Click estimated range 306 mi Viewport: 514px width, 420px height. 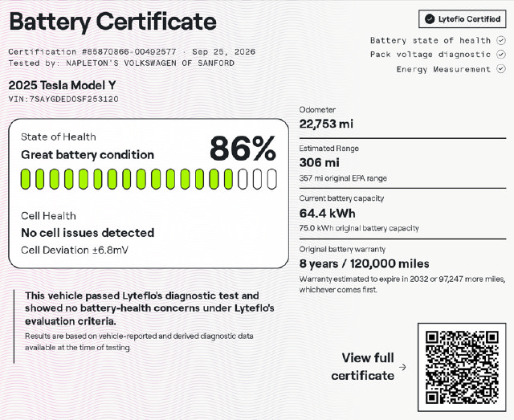pyautogui.click(x=320, y=162)
